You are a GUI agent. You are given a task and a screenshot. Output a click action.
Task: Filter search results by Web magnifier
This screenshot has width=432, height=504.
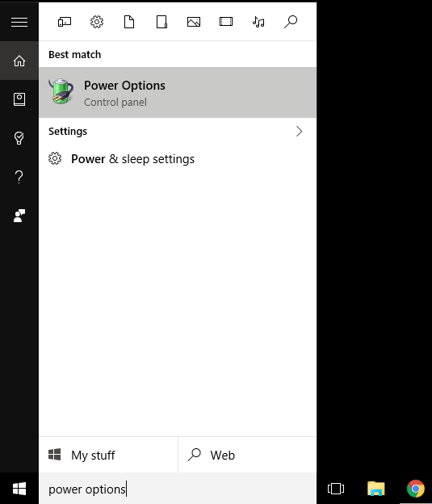click(291, 22)
